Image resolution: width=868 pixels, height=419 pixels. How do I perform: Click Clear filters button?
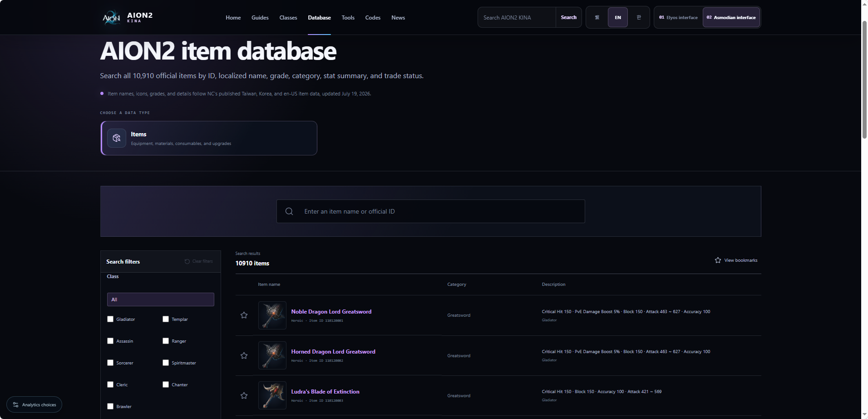pyautogui.click(x=198, y=261)
